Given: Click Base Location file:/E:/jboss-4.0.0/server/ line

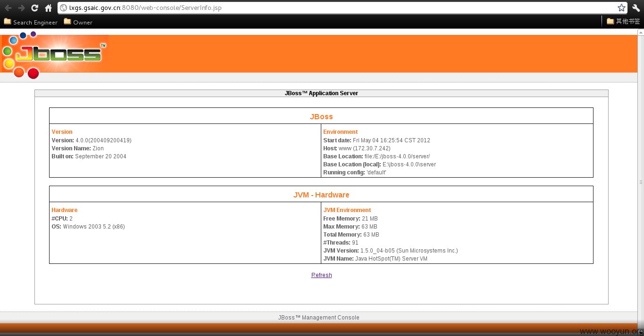Looking at the screenshot, I should [x=376, y=156].
